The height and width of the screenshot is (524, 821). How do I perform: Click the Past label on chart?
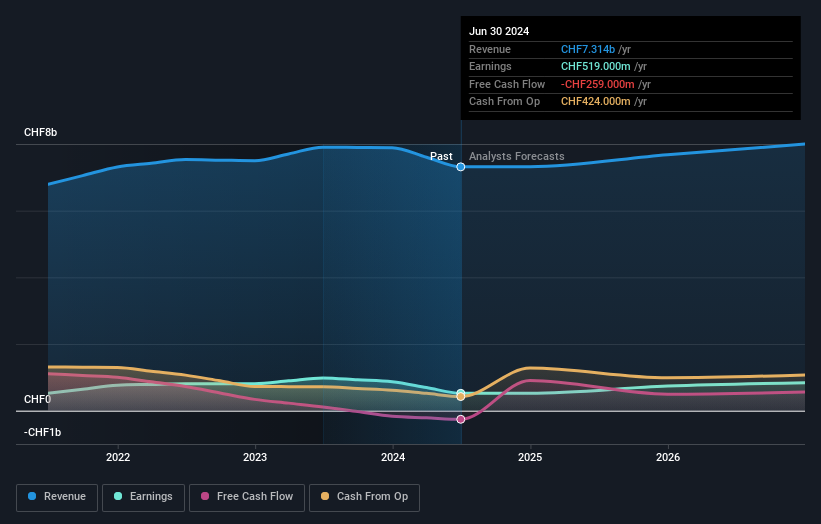[441, 157]
